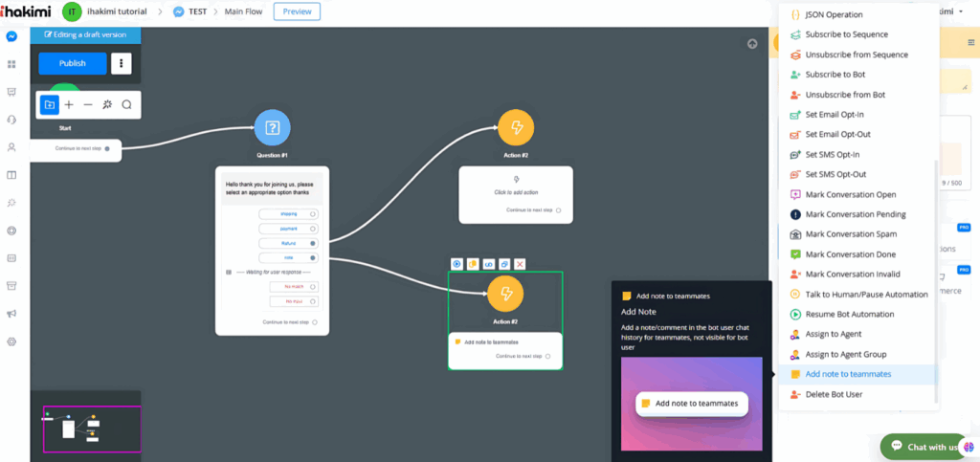Viewport: 980px width, 462px height.
Task: Click the play icon above the selected node
Action: 457,264
